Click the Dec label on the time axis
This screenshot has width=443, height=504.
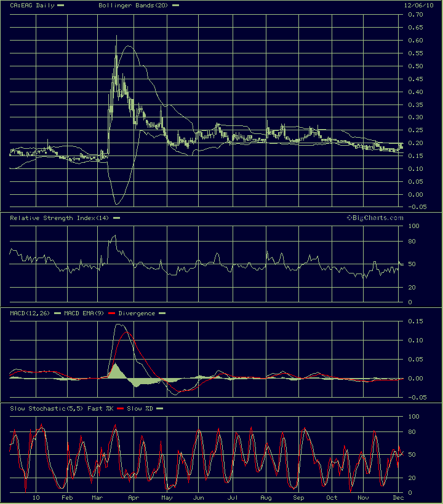click(398, 498)
